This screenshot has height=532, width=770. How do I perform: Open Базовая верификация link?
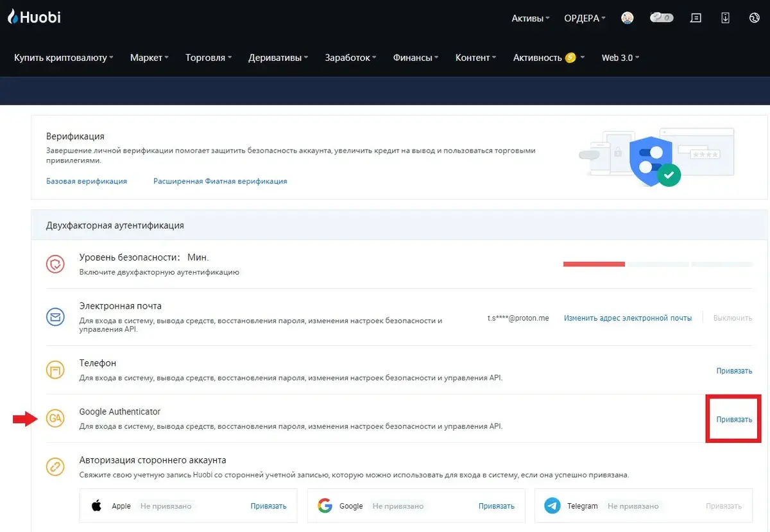pyautogui.click(x=87, y=181)
